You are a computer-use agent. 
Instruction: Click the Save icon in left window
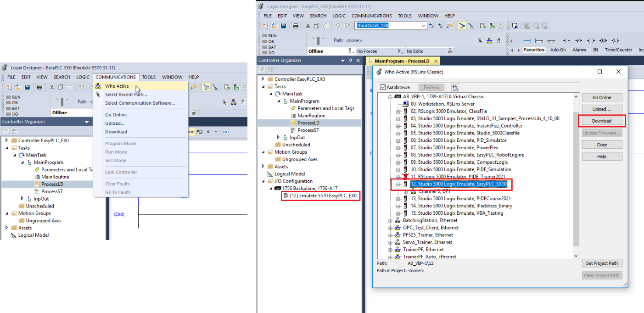pos(27,87)
